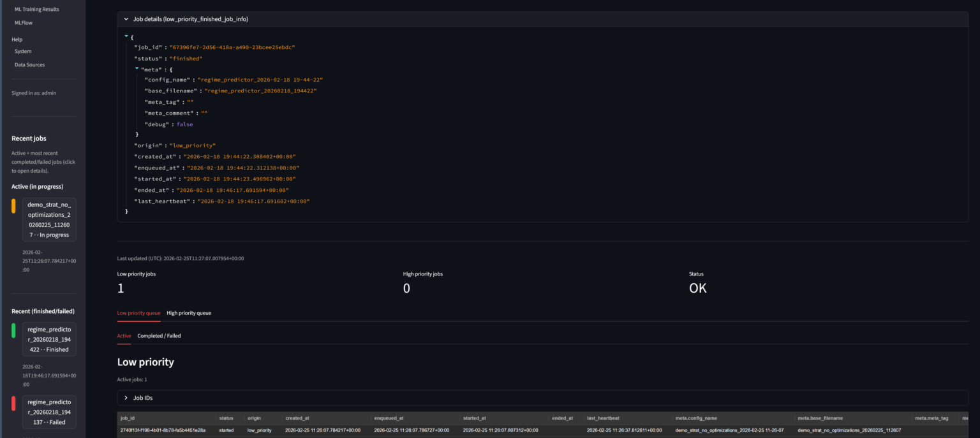Click the meta.config_name column header
Viewport: 980px width, 438px height.
pos(698,418)
